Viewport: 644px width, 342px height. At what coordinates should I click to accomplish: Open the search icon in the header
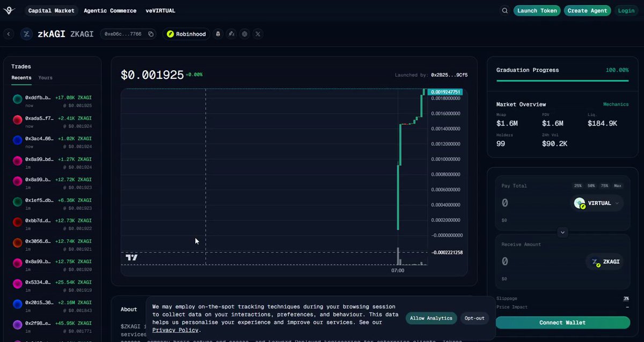[505, 11]
